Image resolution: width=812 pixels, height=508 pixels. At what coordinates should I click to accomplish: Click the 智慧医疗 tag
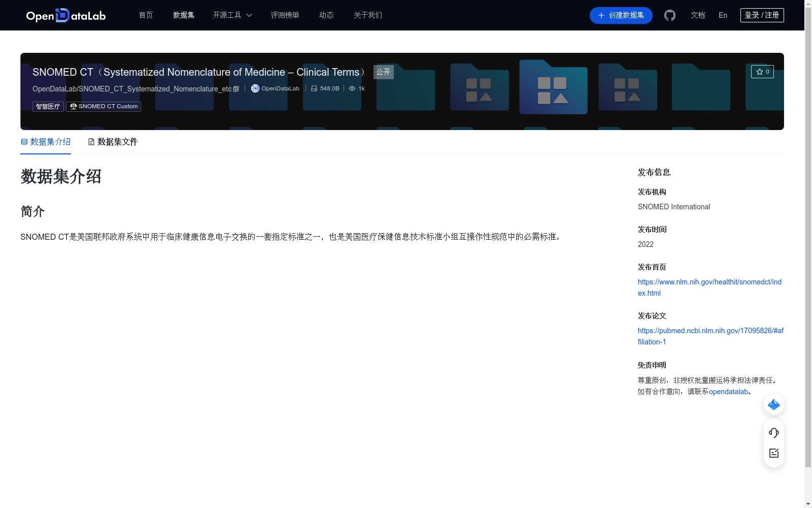48,106
